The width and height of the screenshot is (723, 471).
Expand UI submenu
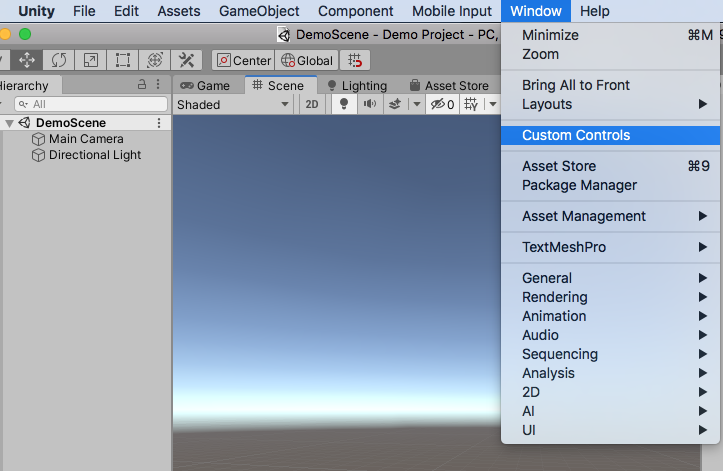point(610,430)
